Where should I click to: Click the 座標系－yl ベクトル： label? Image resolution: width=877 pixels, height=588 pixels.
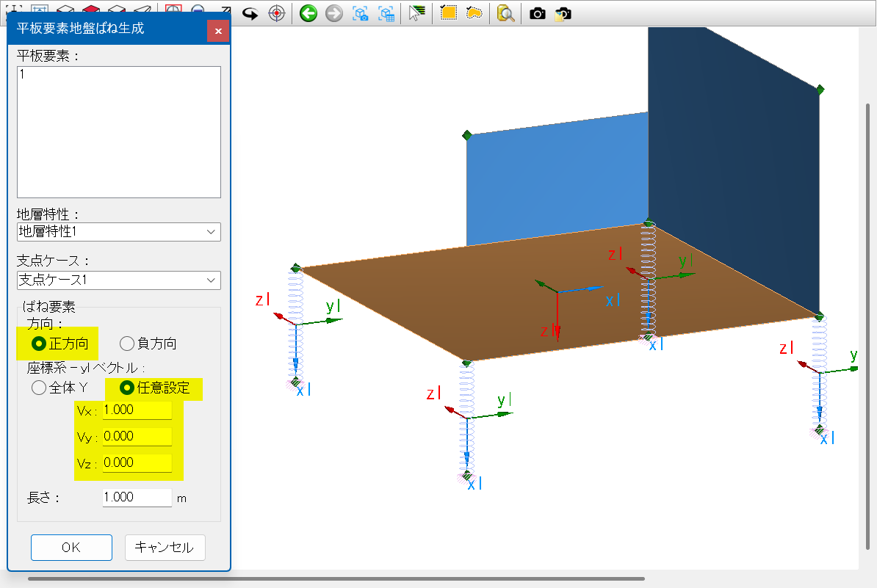86,368
